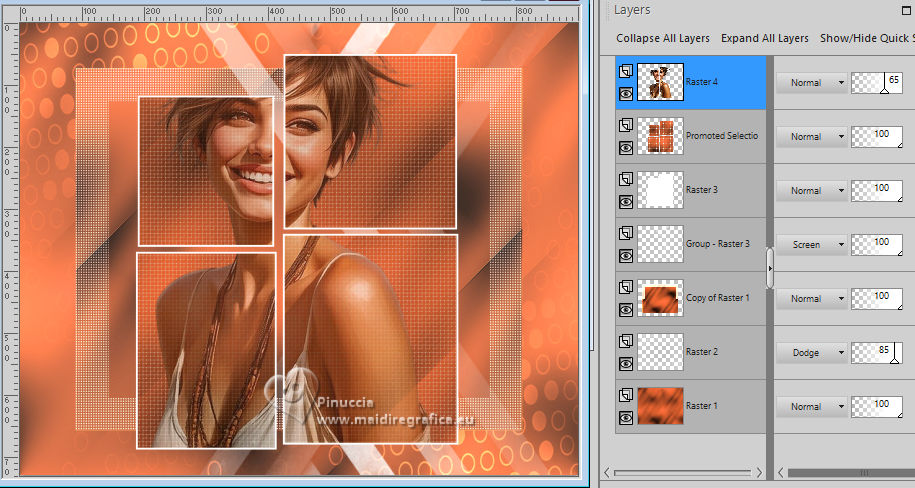Select layer named Raster 4

pyautogui.click(x=701, y=82)
